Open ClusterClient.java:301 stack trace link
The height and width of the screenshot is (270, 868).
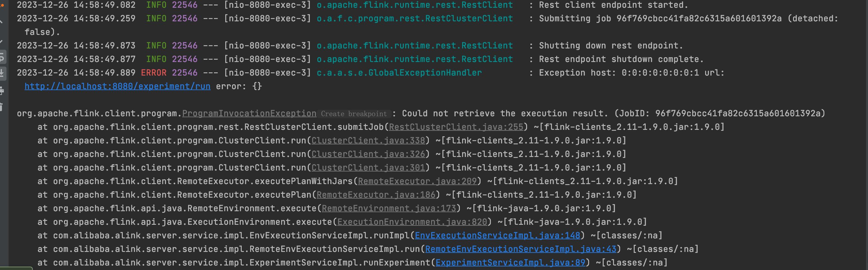(x=368, y=168)
